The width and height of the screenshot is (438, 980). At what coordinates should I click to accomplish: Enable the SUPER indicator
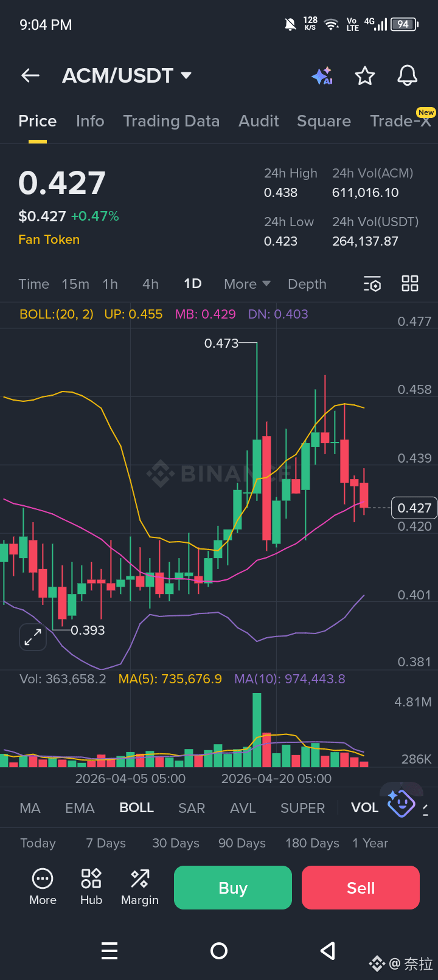303,808
